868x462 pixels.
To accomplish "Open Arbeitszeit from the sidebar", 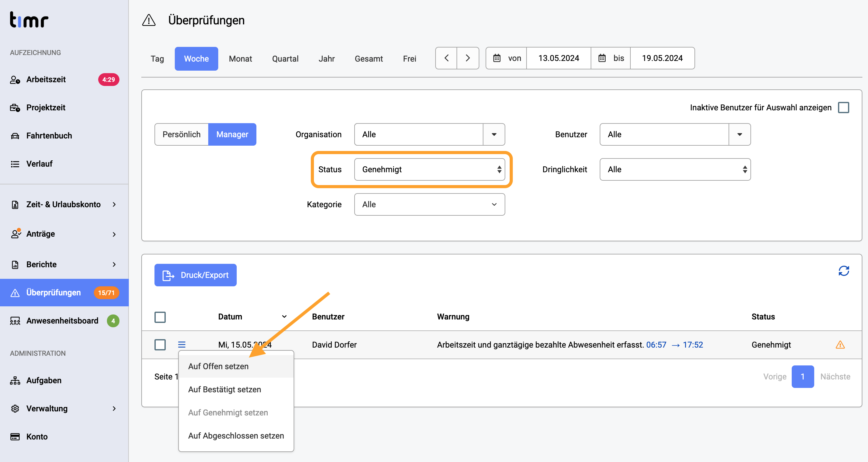I will 46,79.
